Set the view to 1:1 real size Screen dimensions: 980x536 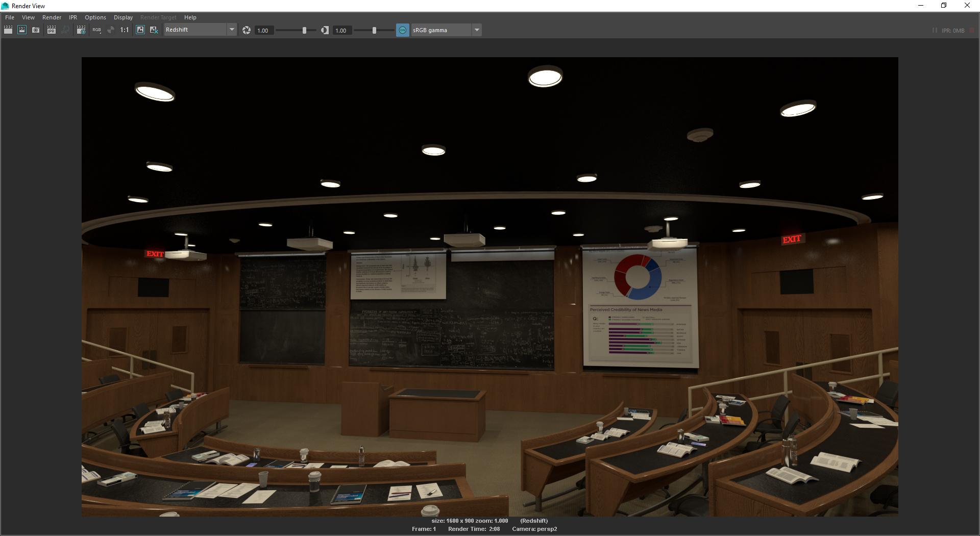click(x=125, y=30)
